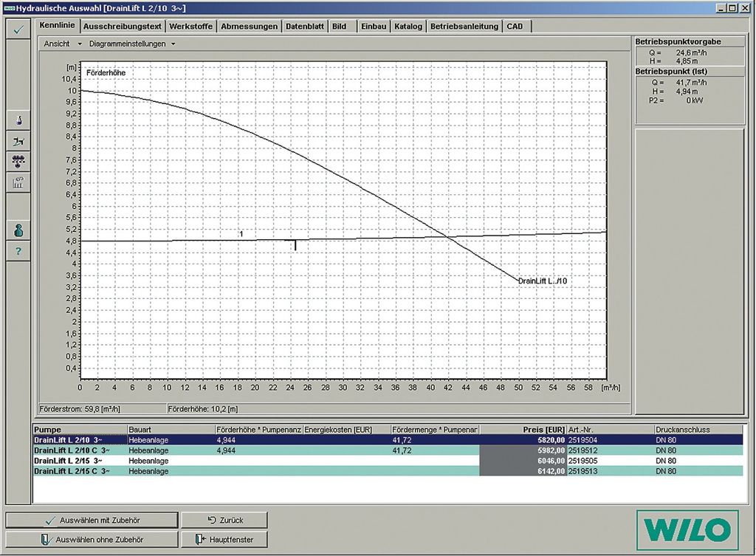
Task: Open the Ansicht dropdown menu
Action: (62, 44)
